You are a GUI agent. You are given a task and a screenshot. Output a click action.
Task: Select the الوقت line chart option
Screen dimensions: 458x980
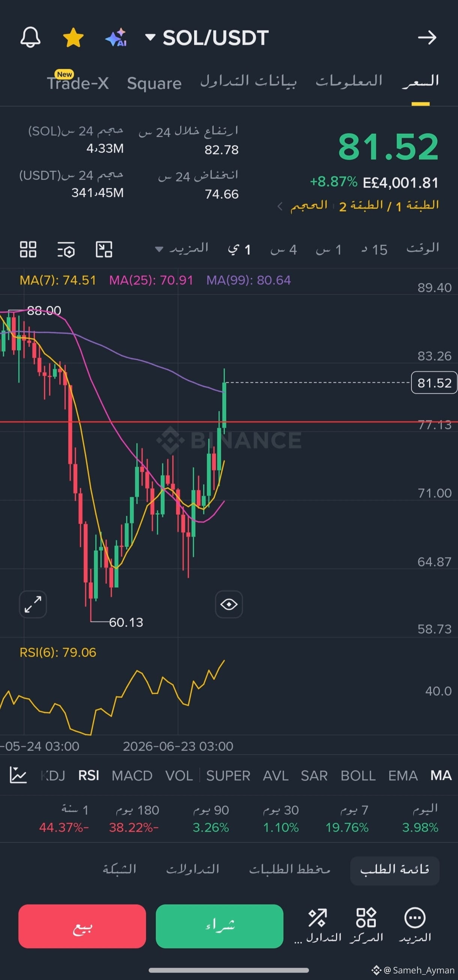click(x=423, y=248)
